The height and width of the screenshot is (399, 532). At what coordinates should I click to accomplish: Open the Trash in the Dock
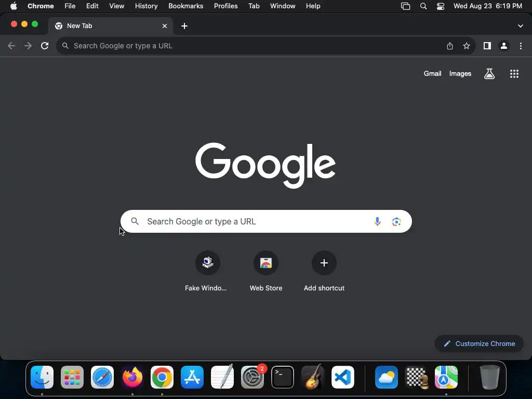(x=489, y=377)
